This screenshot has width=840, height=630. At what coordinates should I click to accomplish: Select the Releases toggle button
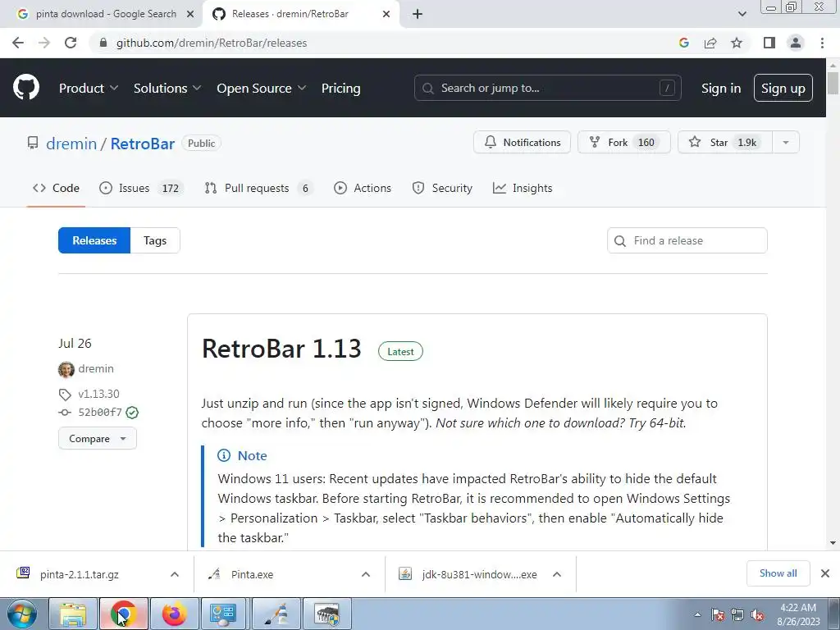tap(94, 240)
